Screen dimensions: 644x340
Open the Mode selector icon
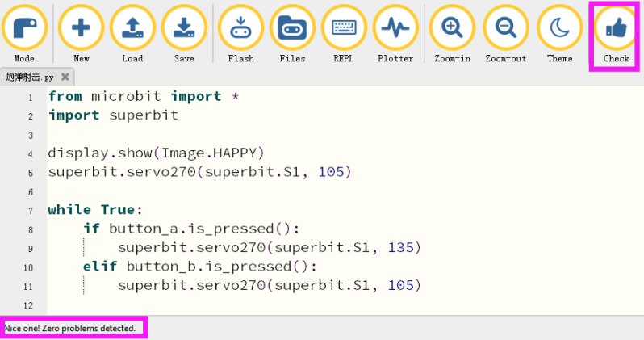tap(24, 28)
